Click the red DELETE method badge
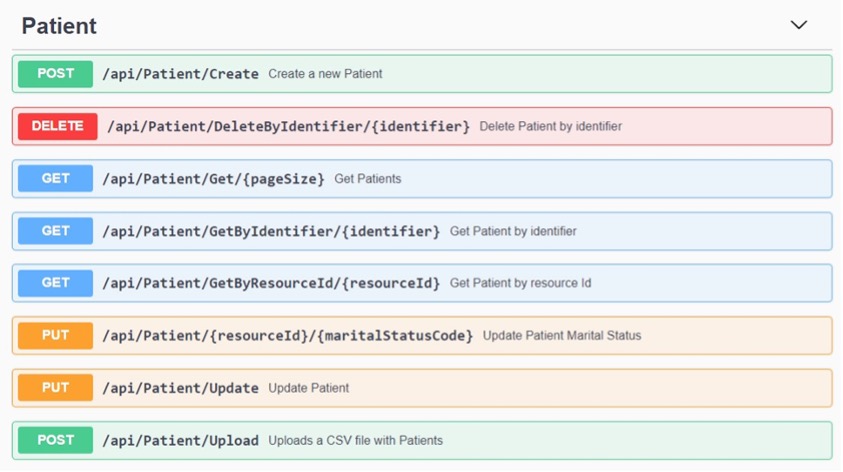The height and width of the screenshot is (472, 843). click(x=58, y=126)
